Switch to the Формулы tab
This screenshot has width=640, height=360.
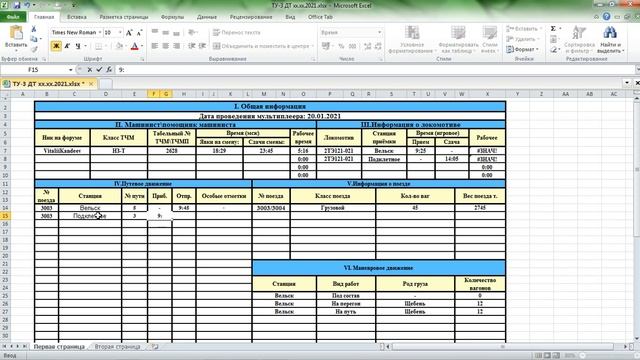coord(172,17)
